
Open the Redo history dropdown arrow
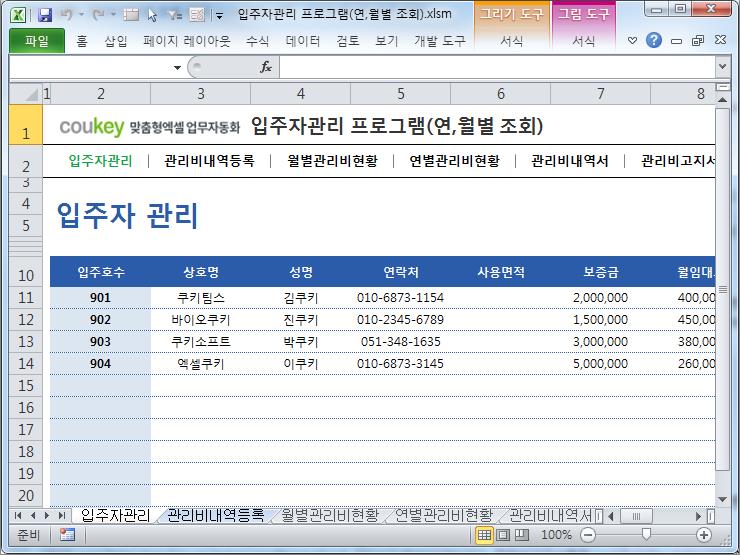coord(113,15)
